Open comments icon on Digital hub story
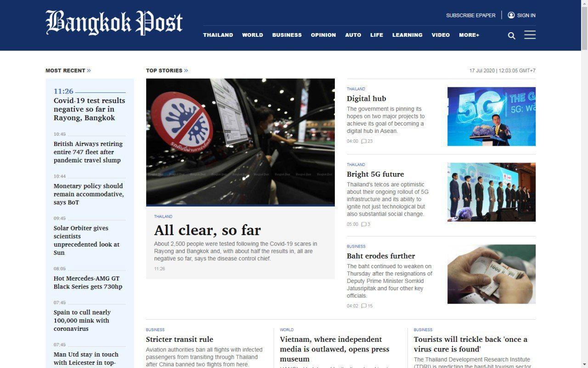 364,141
